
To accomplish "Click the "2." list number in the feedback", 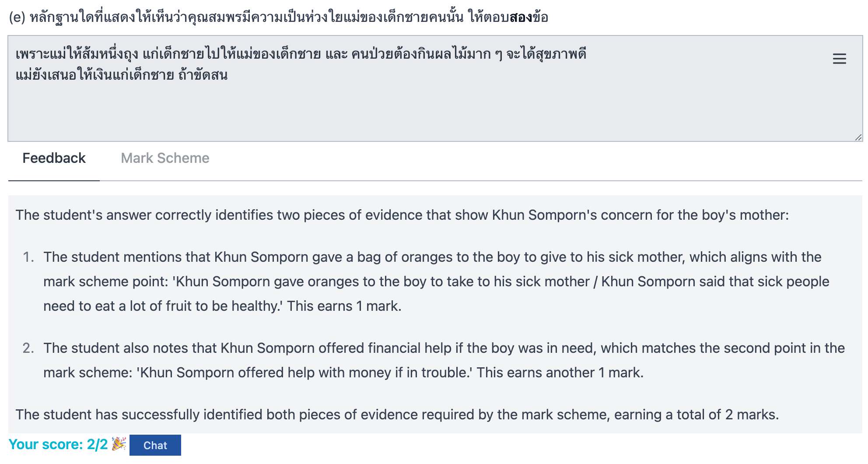I will click(28, 348).
